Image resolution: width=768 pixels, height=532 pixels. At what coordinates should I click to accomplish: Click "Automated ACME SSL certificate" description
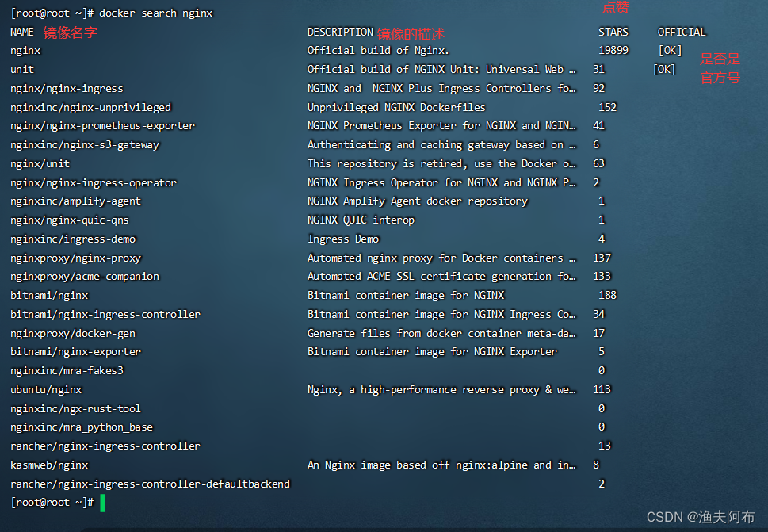441,277
